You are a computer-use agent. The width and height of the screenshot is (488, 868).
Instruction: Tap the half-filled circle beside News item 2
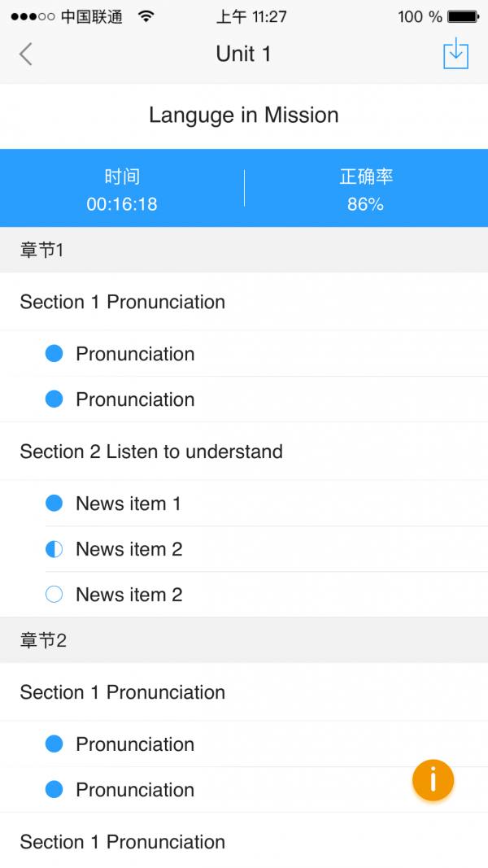click(x=54, y=548)
